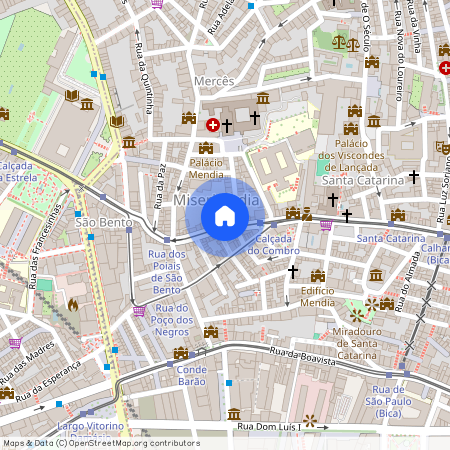Click the Rua da Boavista street label

point(303,356)
